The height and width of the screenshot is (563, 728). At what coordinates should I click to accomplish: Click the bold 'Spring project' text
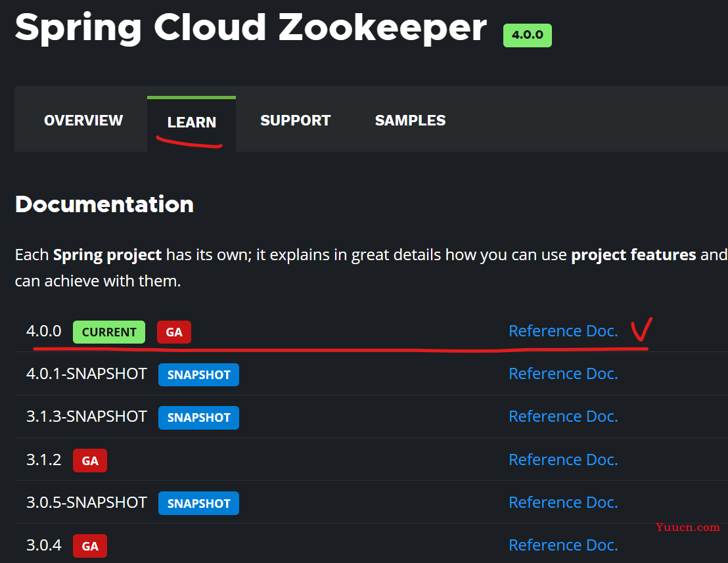[x=107, y=255]
